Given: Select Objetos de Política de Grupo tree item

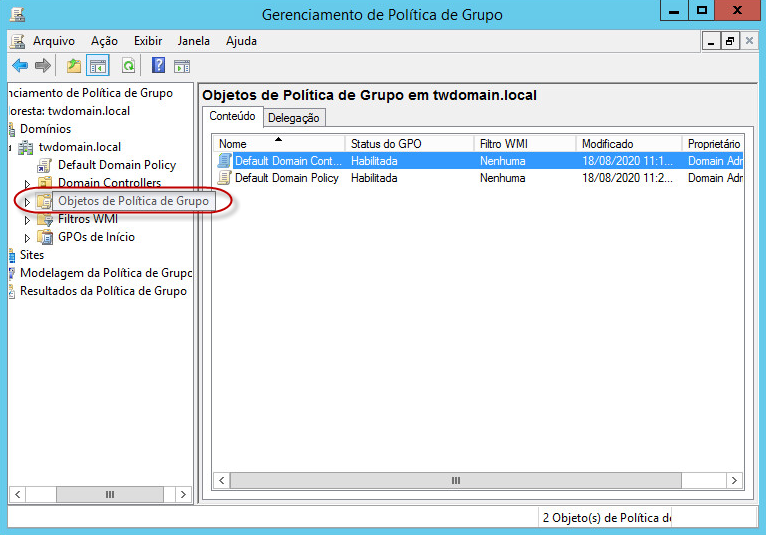Looking at the screenshot, I should [x=133, y=201].
